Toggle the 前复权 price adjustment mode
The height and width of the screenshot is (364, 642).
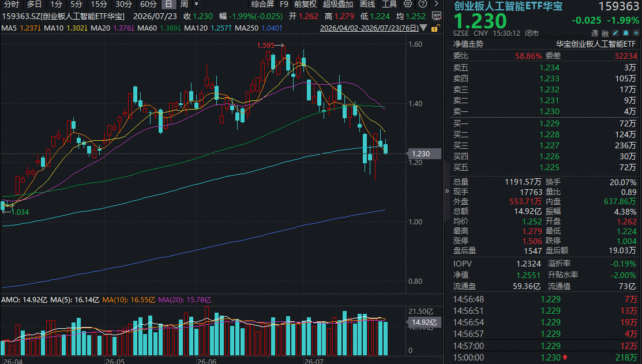tap(306, 4)
